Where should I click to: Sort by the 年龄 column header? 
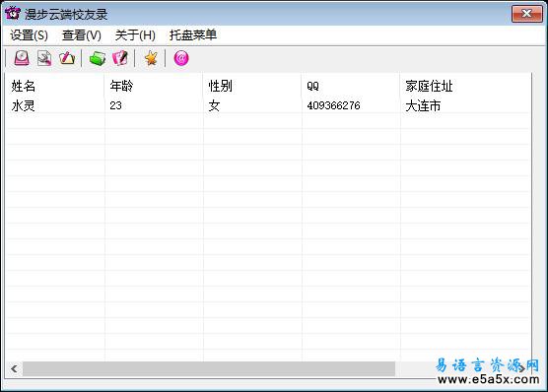[154, 86]
